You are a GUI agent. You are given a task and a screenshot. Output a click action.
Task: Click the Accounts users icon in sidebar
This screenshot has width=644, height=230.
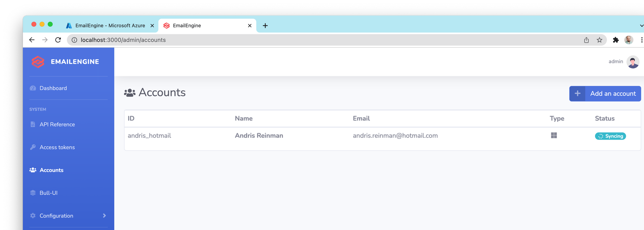(x=33, y=170)
